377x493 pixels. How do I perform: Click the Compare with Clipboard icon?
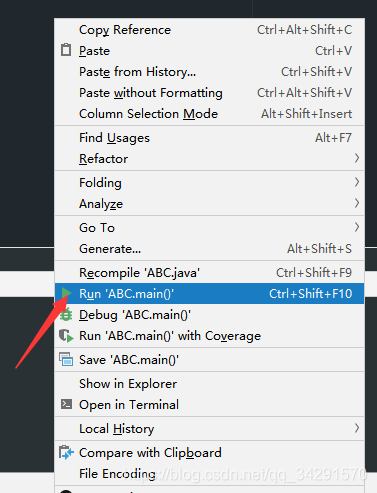(x=66, y=452)
